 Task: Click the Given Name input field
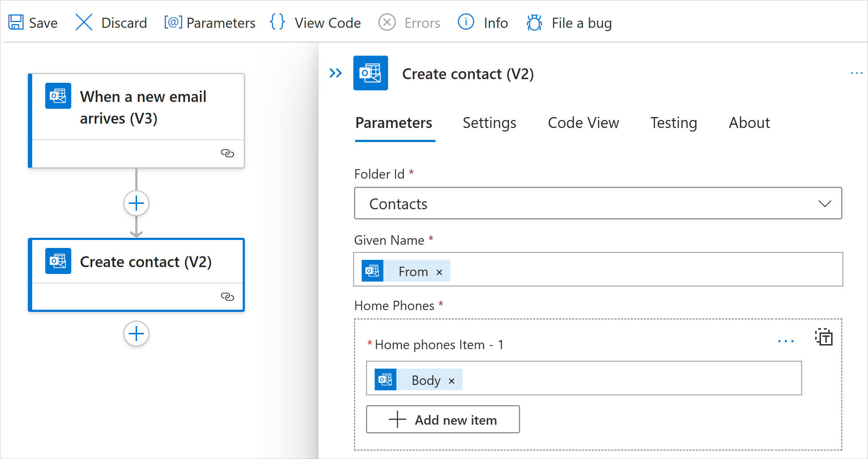[x=597, y=270]
